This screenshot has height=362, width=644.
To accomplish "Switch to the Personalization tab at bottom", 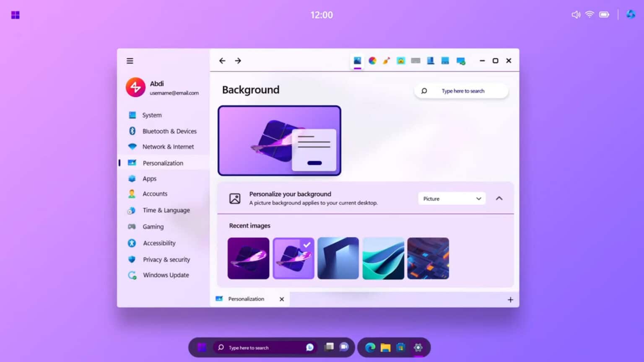I will (x=246, y=299).
